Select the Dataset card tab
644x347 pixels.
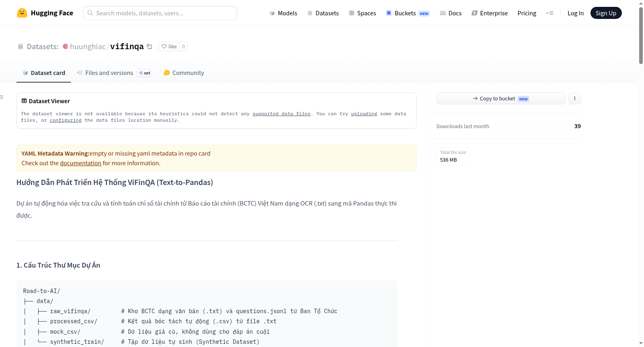(x=44, y=73)
